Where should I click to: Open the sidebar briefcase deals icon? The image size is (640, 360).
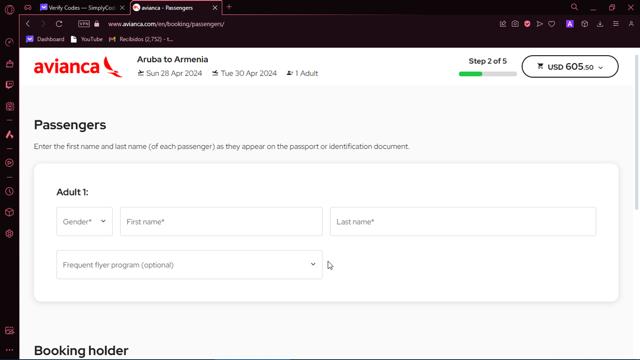(9, 64)
